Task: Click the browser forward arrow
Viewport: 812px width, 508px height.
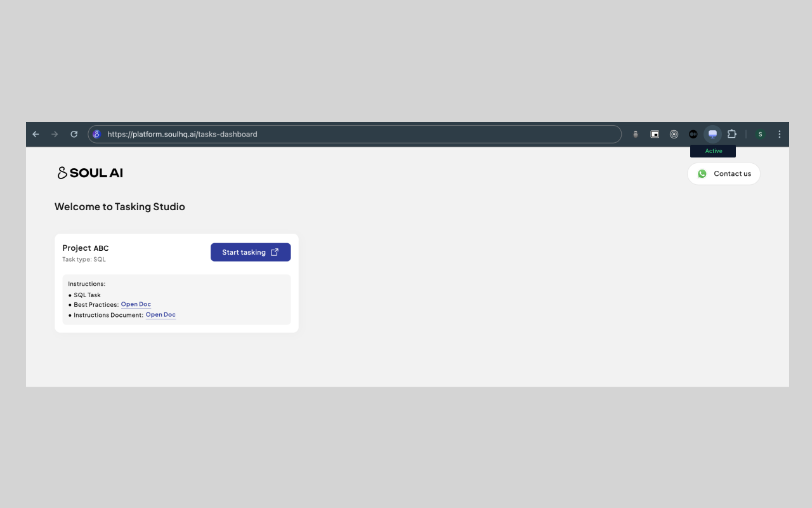Action: tap(55, 134)
